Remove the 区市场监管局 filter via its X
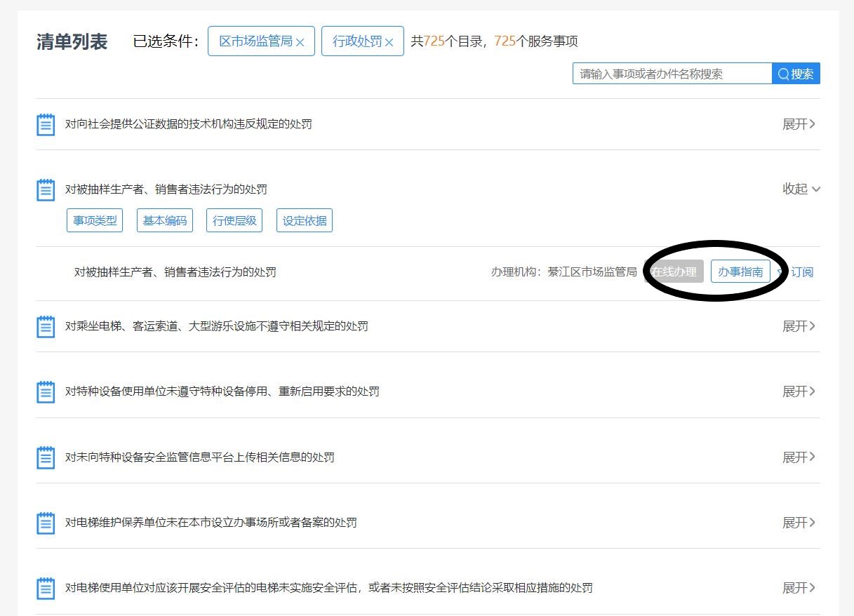 (300, 42)
